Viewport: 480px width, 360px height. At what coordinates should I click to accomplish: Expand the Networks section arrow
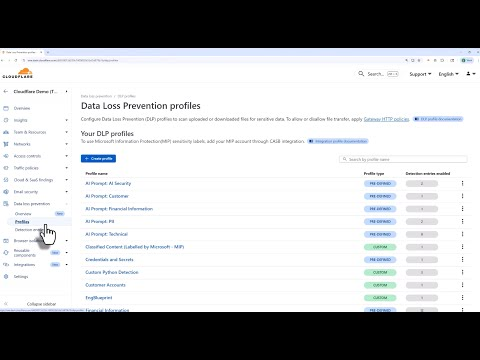[66, 144]
